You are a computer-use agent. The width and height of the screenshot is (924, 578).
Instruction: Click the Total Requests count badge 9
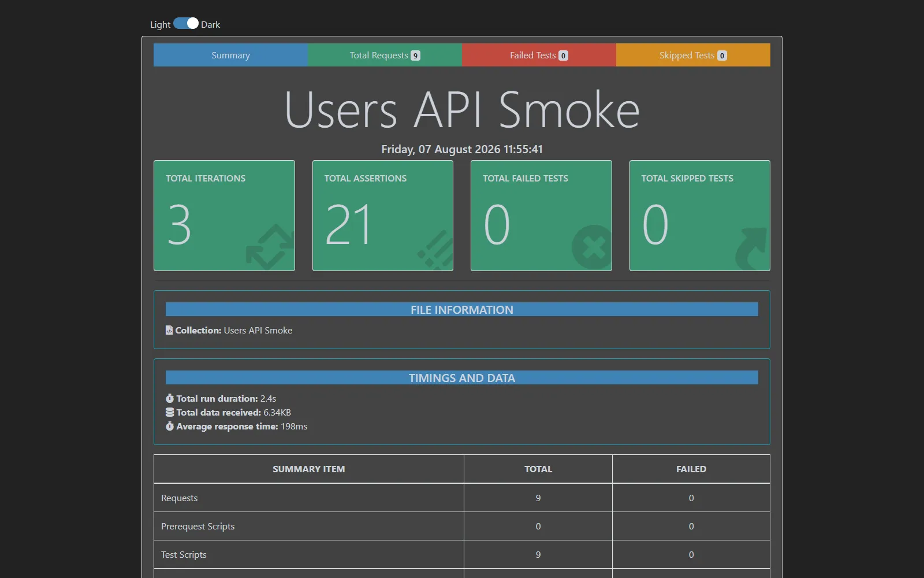[x=415, y=55]
